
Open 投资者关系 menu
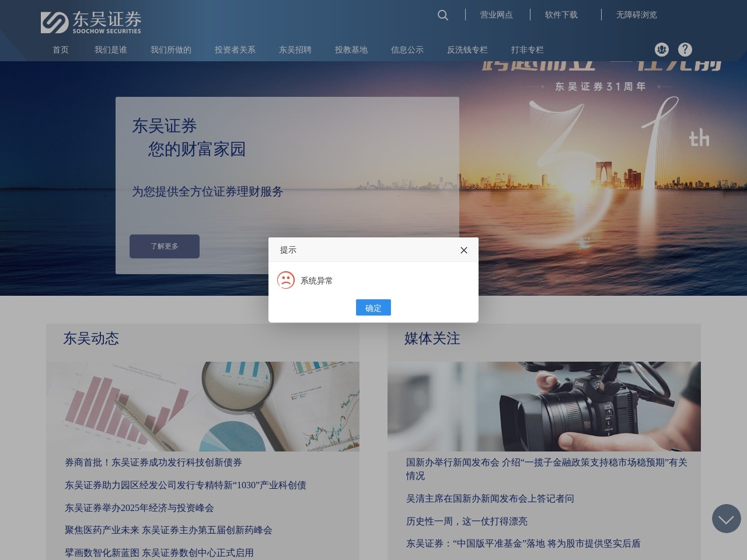coord(235,50)
